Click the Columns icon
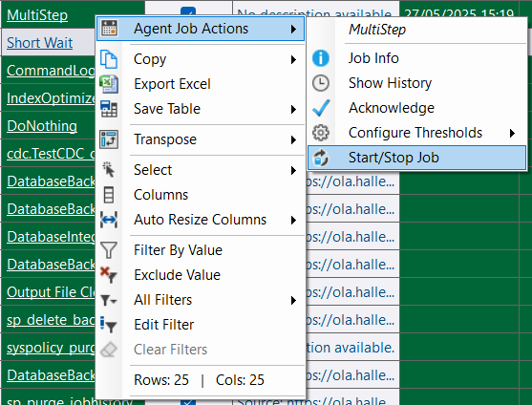The height and width of the screenshot is (405, 532). tap(109, 195)
